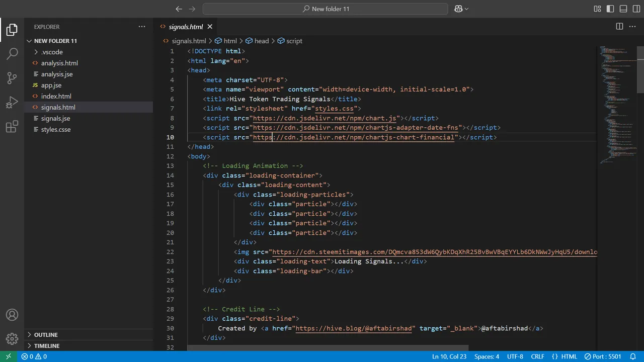
Task: Click the chartjs-chart-financial CDN link
Action: pyautogui.click(x=354, y=137)
